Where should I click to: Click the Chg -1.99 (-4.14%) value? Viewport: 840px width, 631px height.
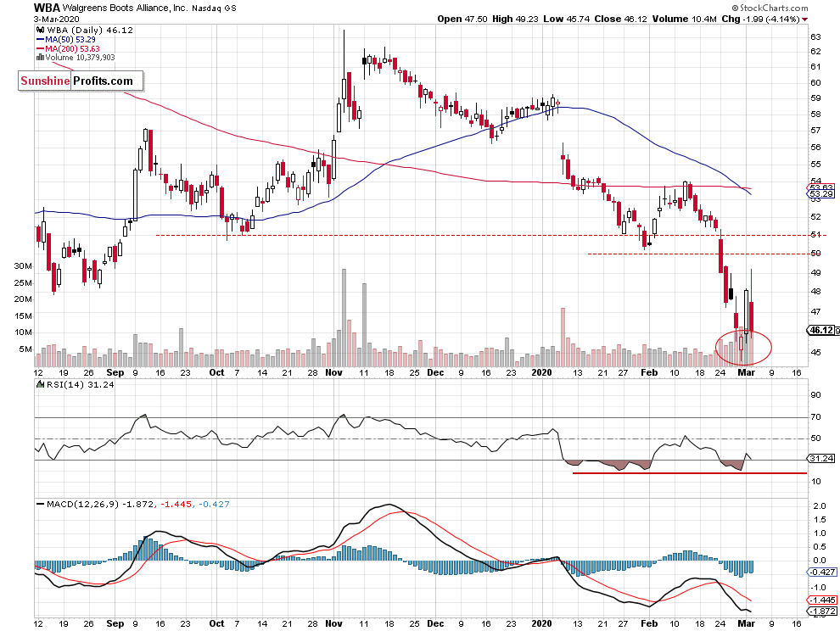click(x=761, y=19)
